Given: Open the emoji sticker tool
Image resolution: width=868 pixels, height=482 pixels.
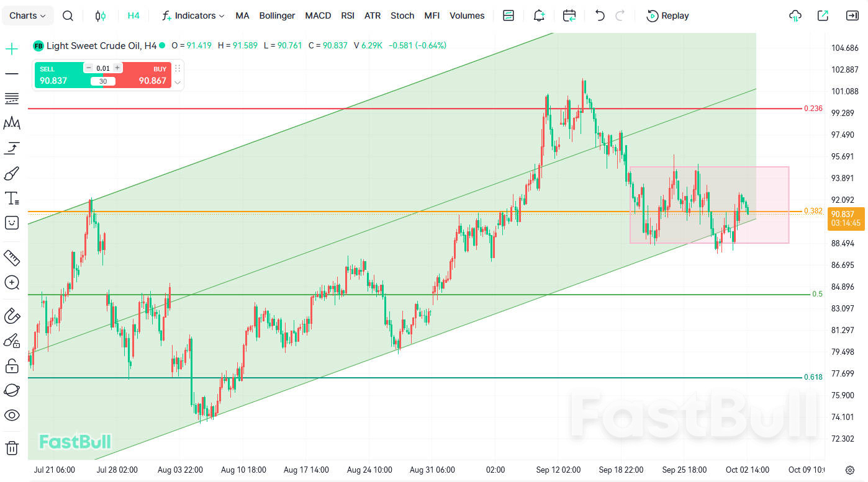Looking at the screenshot, I should 12,223.
